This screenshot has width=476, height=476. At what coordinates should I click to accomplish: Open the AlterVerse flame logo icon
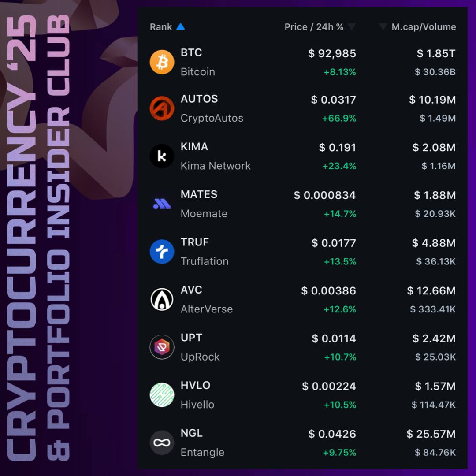(x=162, y=299)
